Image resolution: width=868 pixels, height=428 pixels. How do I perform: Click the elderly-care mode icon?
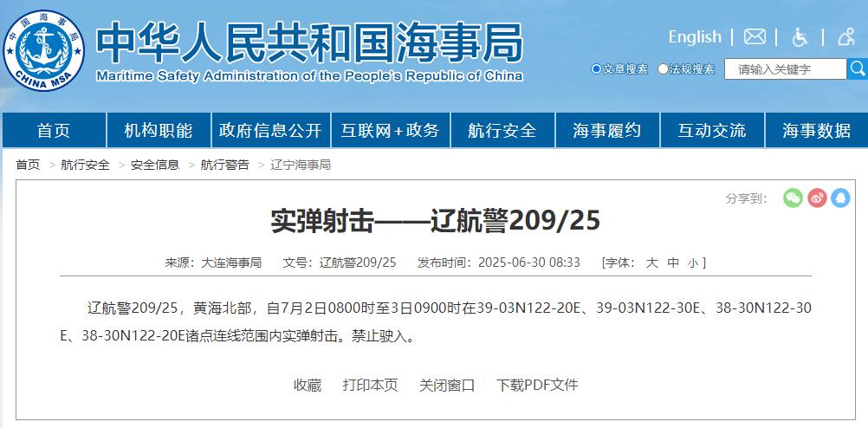coord(846,37)
